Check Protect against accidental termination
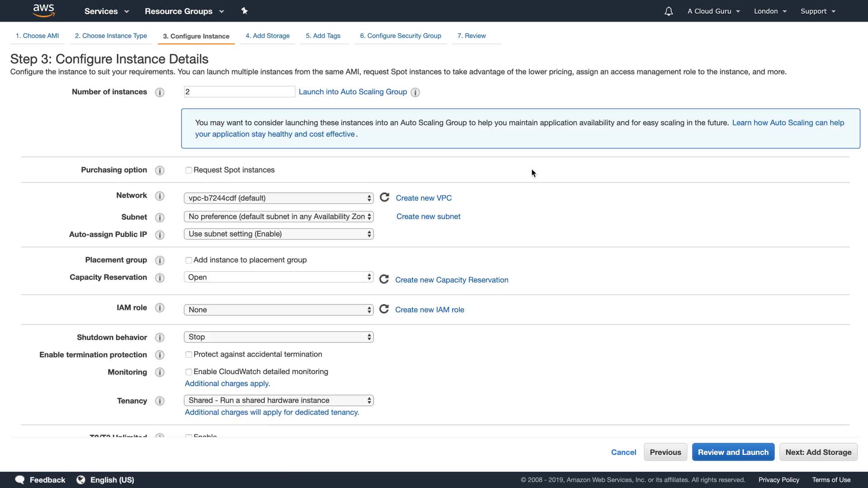 tap(189, 355)
